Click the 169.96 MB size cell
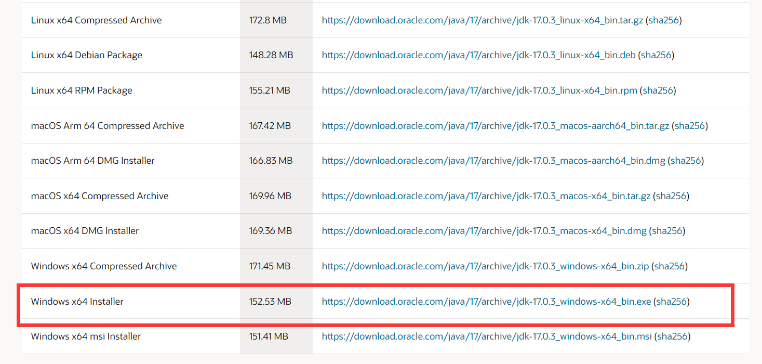 coord(276,196)
